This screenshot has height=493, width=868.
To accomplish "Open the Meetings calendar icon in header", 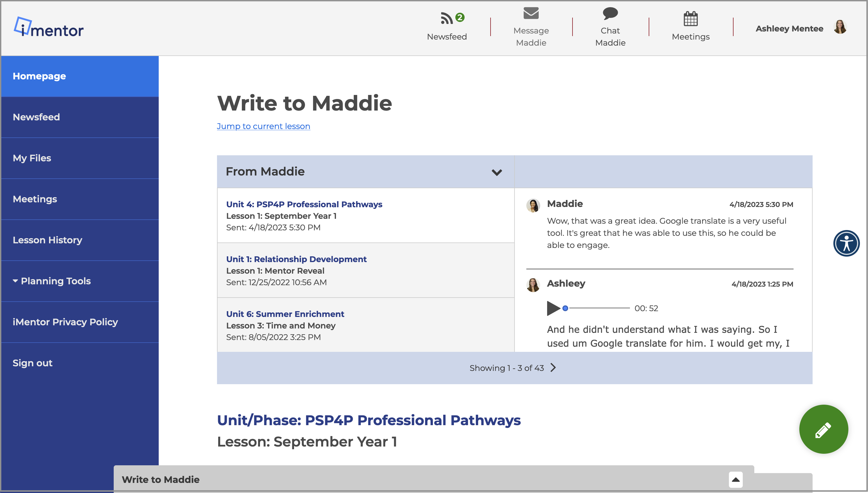I will [x=690, y=19].
